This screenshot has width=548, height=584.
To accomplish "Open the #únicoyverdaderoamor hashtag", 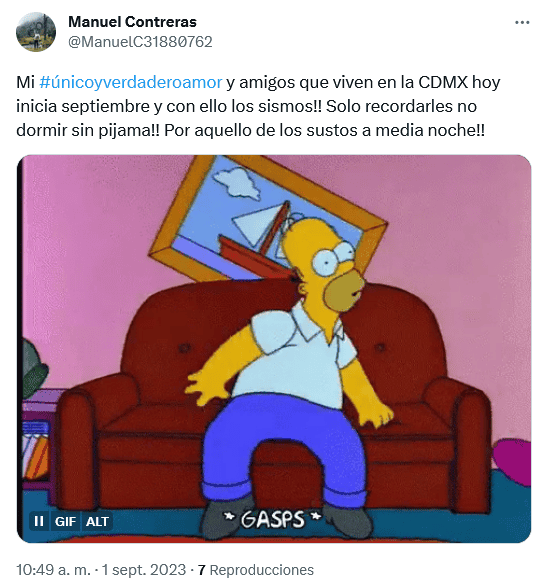I will click(x=131, y=82).
